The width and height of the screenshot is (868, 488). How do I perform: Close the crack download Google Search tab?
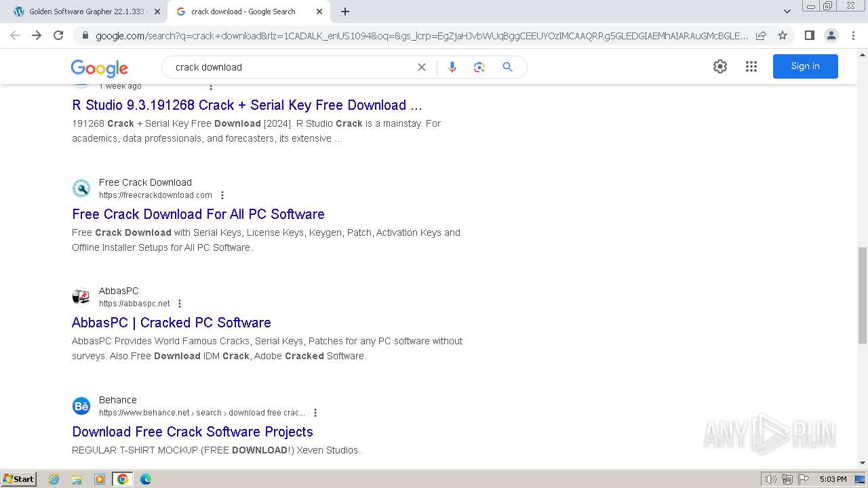point(319,12)
